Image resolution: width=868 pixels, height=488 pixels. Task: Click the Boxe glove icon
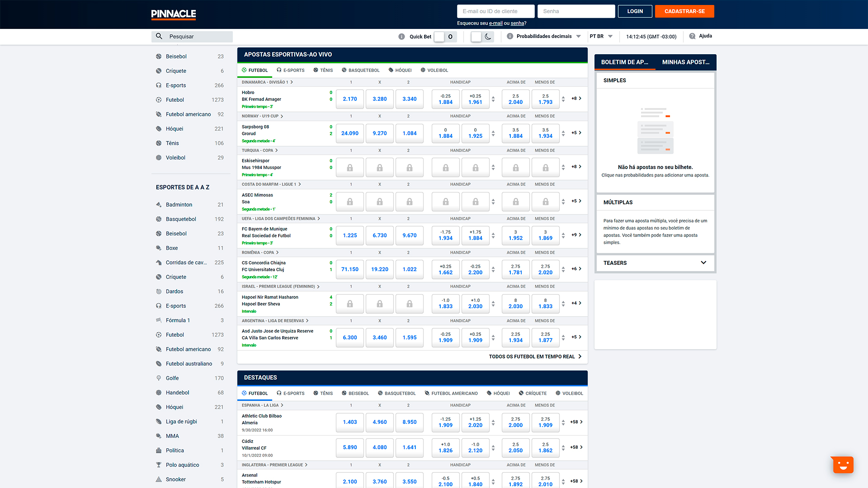(159, 248)
